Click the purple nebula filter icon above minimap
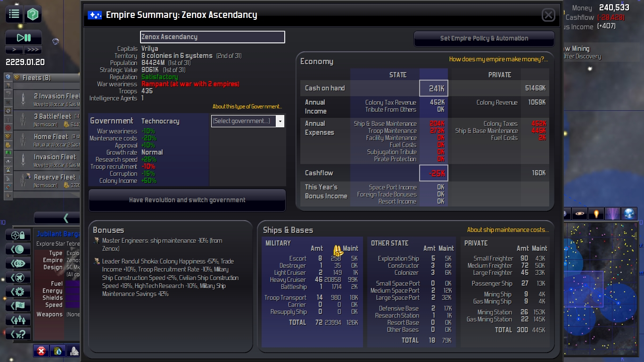The height and width of the screenshot is (362, 644). pyautogui.click(x=612, y=214)
